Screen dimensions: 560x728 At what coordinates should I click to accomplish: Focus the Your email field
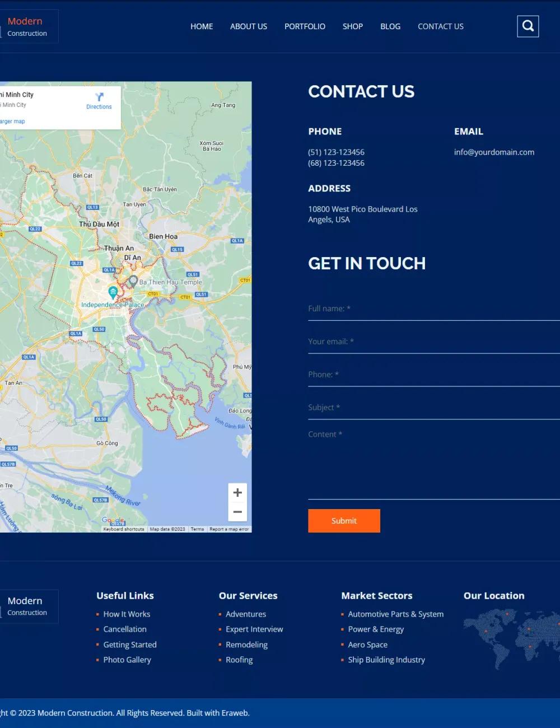[433, 342]
